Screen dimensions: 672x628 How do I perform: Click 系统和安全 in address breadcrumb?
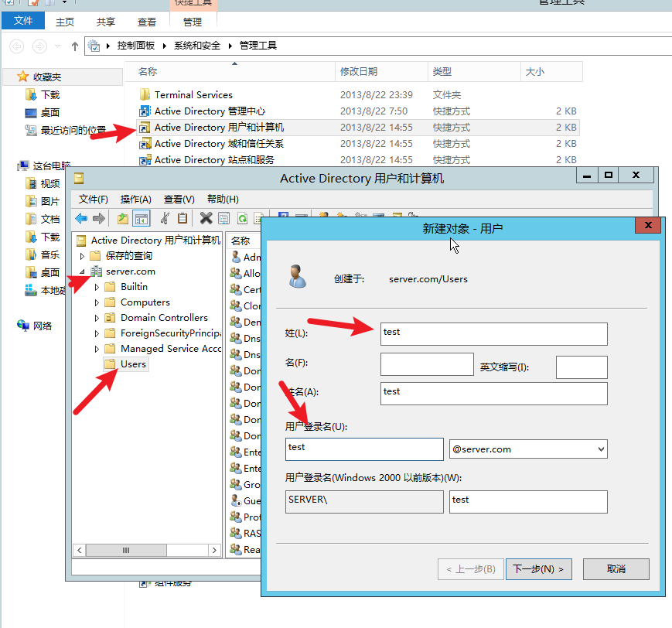pos(197,46)
